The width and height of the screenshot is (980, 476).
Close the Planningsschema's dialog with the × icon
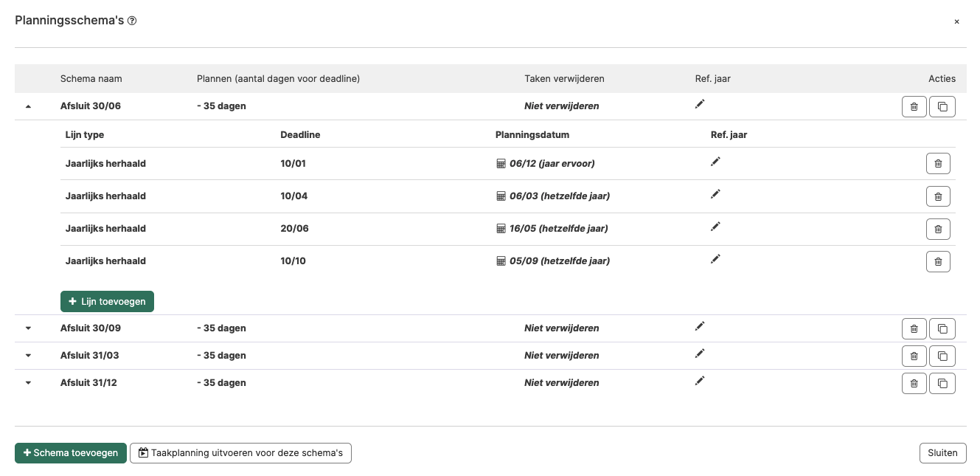[956, 21]
